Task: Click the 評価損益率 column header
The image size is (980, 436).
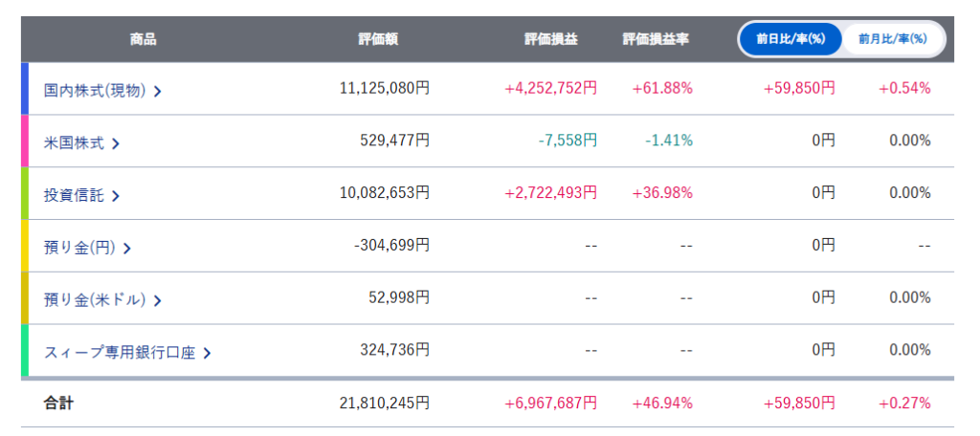Action: 656,39
